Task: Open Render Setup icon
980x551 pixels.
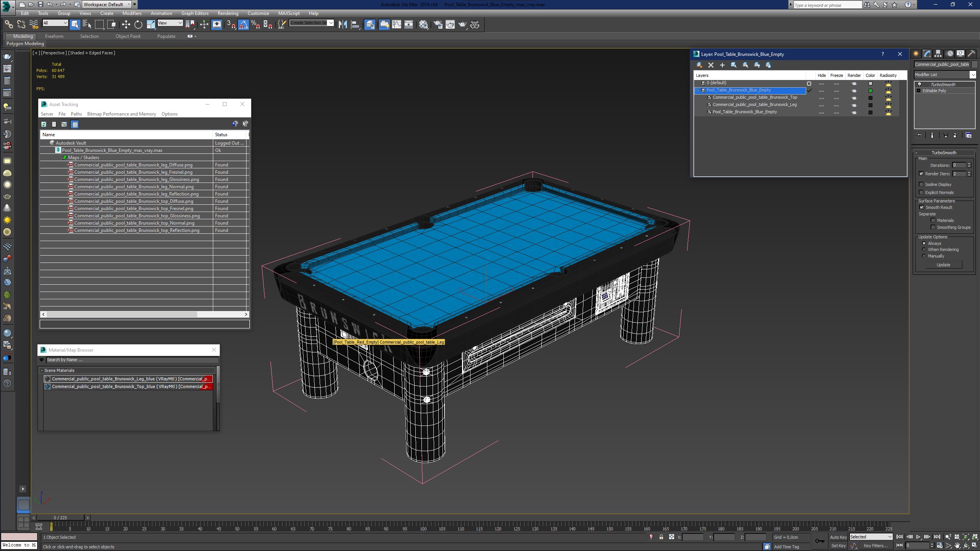Action: click(x=438, y=24)
